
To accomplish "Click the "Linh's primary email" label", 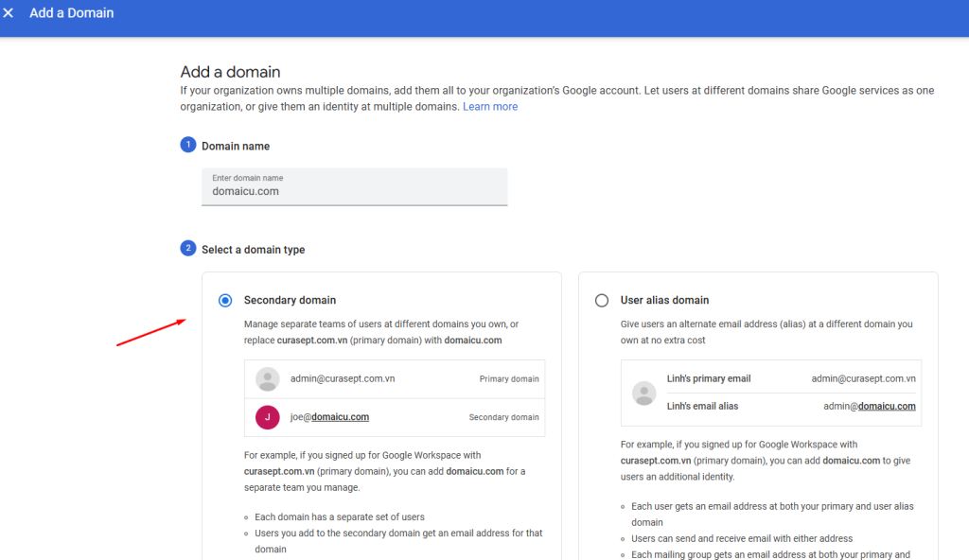I will coord(708,379).
